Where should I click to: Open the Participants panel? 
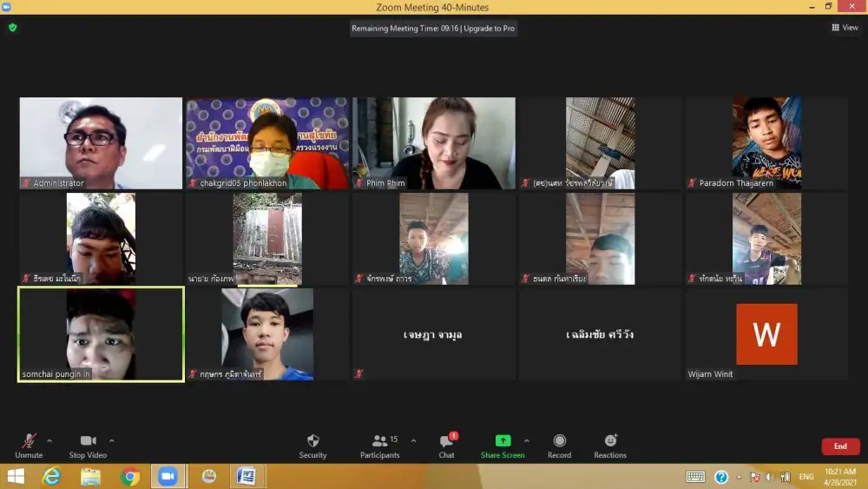[x=380, y=441]
